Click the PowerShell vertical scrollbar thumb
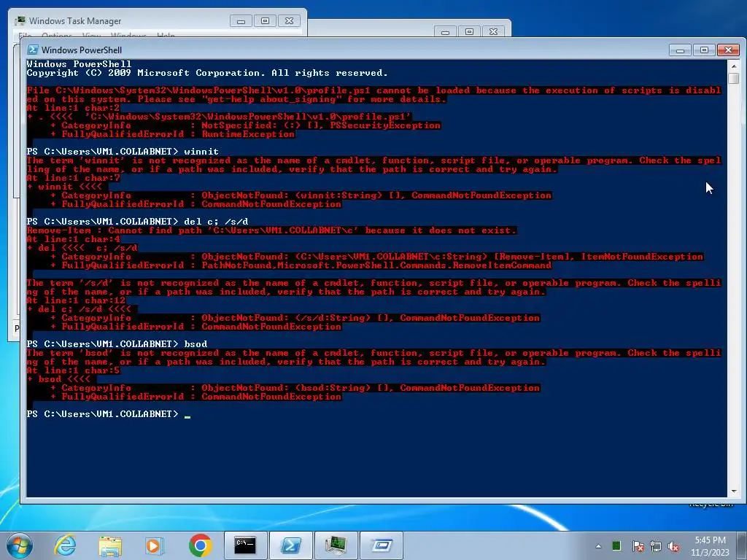Image resolution: width=747 pixels, height=560 pixels. [x=734, y=78]
